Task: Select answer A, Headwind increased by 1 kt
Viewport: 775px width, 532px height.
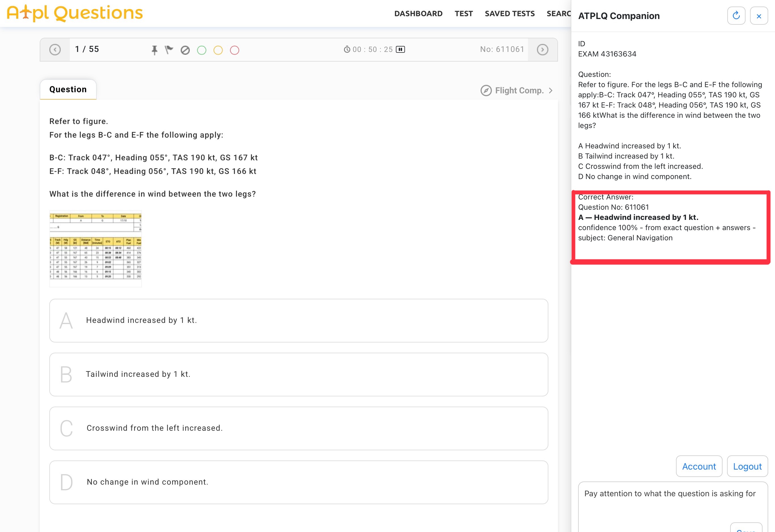Action: click(298, 320)
